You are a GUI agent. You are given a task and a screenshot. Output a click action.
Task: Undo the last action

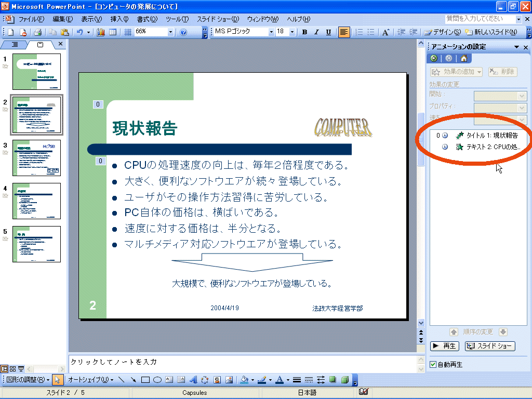80,32
